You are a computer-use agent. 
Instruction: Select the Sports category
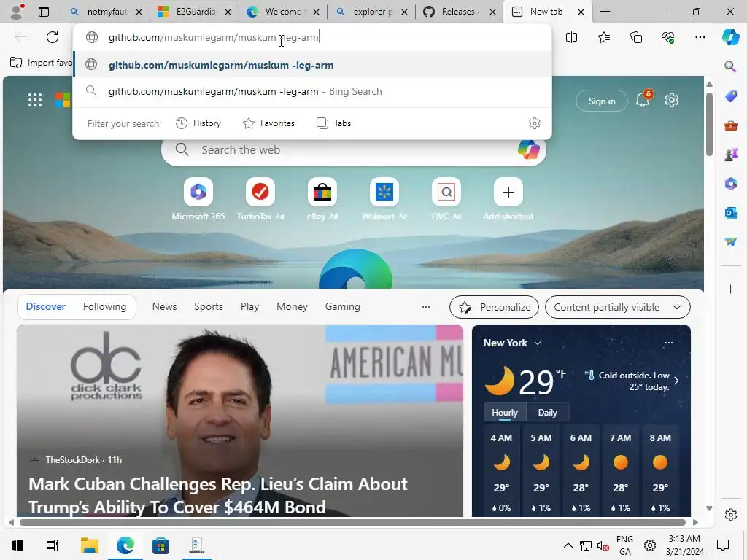coord(208,307)
